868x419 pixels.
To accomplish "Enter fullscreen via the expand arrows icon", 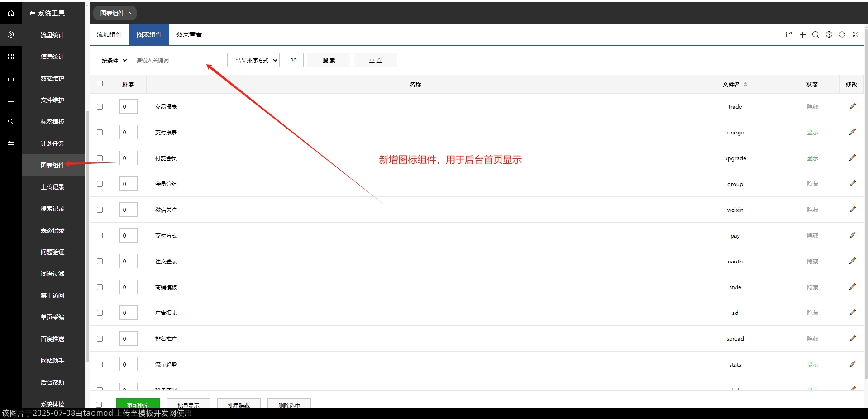I will (856, 34).
